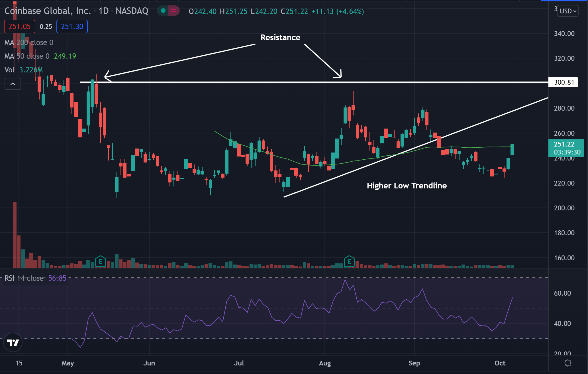
Task: Click the 1D interval label
Action: (104, 11)
